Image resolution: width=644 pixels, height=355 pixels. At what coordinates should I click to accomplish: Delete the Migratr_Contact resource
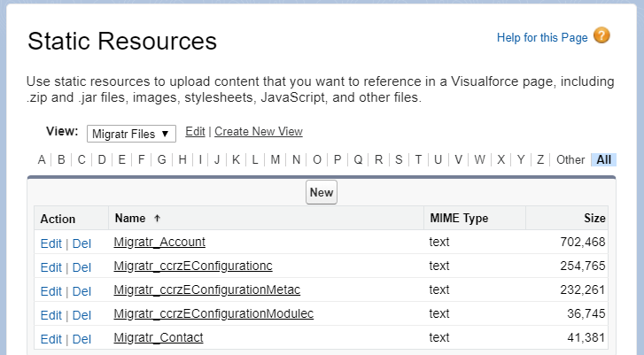pyautogui.click(x=81, y=339)
